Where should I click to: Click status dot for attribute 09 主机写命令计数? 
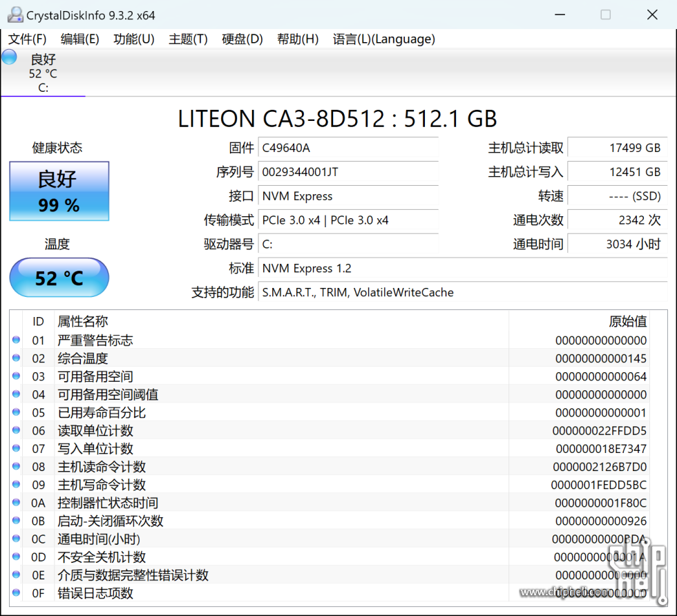[x=17, y=485]
